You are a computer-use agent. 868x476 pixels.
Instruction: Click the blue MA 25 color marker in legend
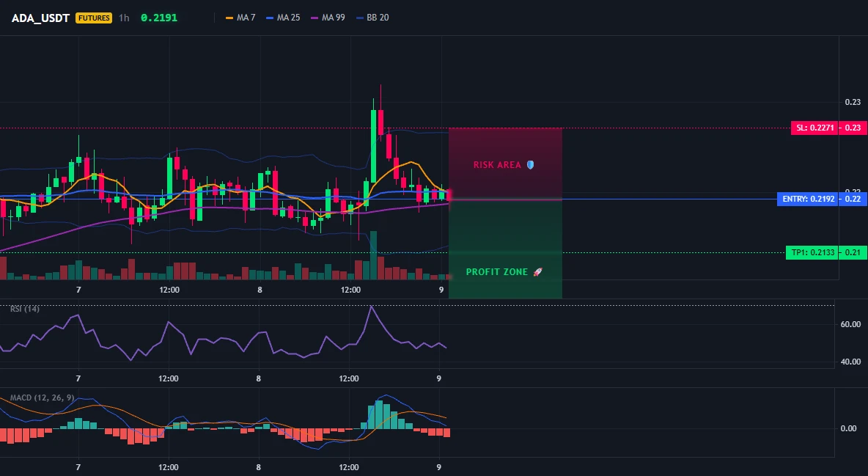pos(270,18)
